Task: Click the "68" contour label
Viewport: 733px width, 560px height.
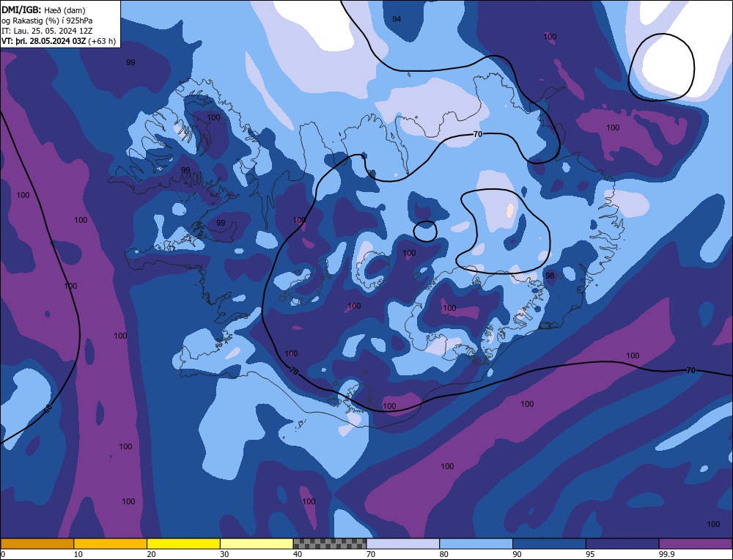Action: pos(48,408)
